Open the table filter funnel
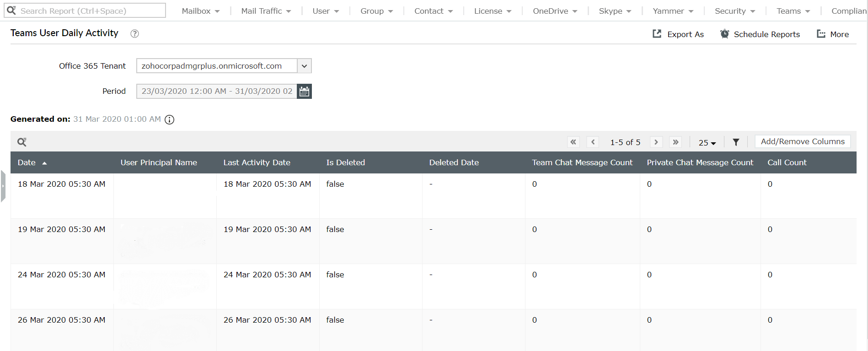 pyautogui.click(x=736, y=142)
